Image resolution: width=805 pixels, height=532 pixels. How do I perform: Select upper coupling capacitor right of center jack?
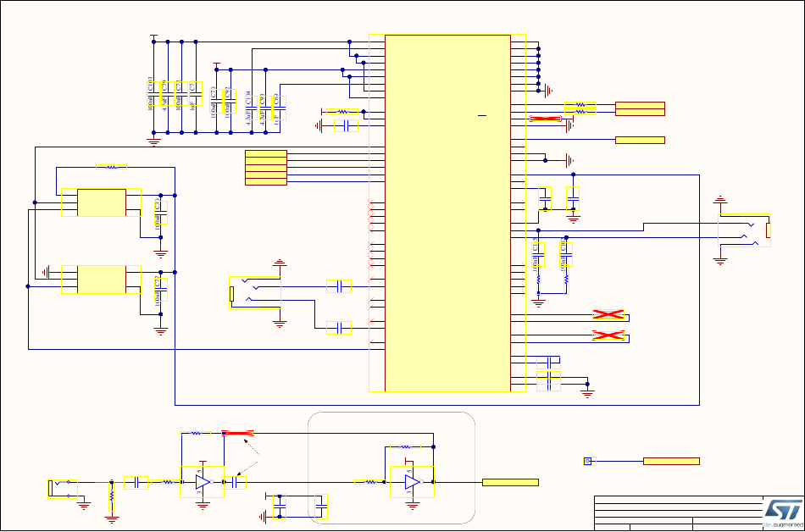(339, 286)
